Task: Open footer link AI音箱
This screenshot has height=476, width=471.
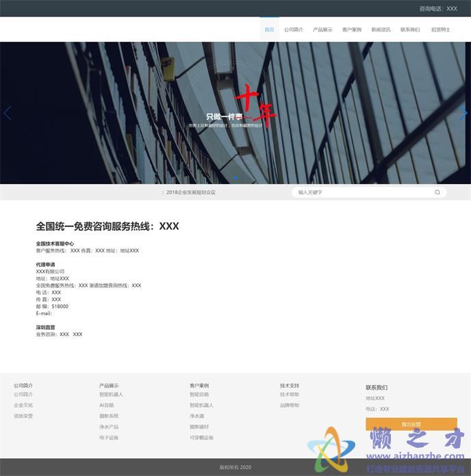Action: [106, 406]
